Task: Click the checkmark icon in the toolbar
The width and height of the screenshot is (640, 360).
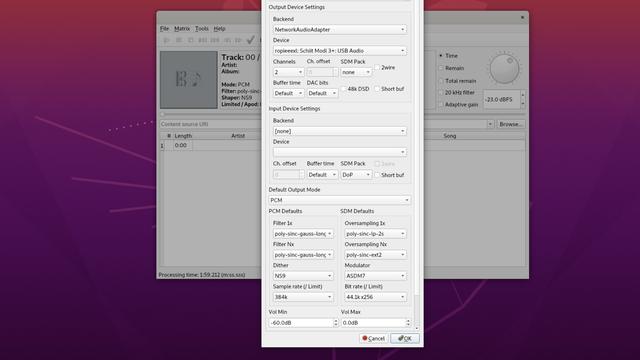Action: (251, 40)
